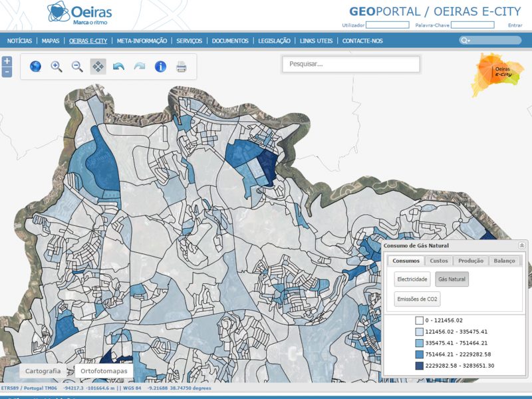Focus the Utilizador input field

388,25
